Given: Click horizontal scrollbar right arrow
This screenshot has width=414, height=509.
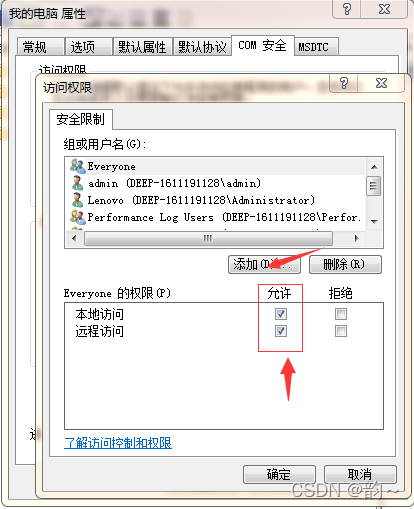Looking at the screenshot, I should click(357, 238).
